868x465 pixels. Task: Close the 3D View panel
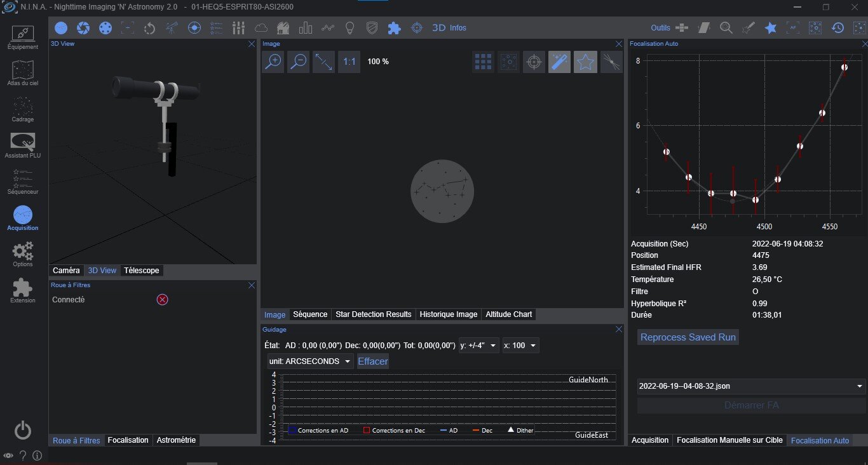pyautogui.click(x=251, y=44)
